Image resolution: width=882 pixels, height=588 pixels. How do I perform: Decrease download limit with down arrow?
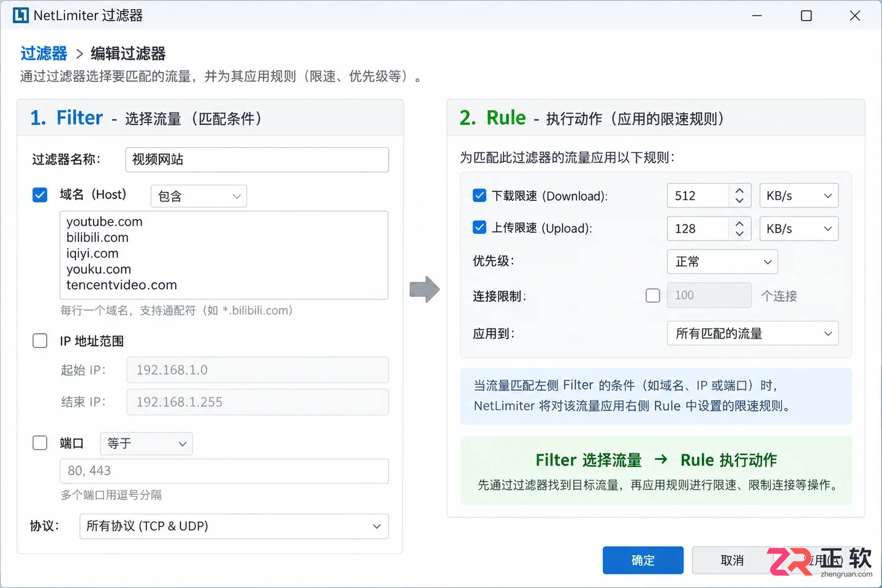pyautogui.click(x=739, y=201)
